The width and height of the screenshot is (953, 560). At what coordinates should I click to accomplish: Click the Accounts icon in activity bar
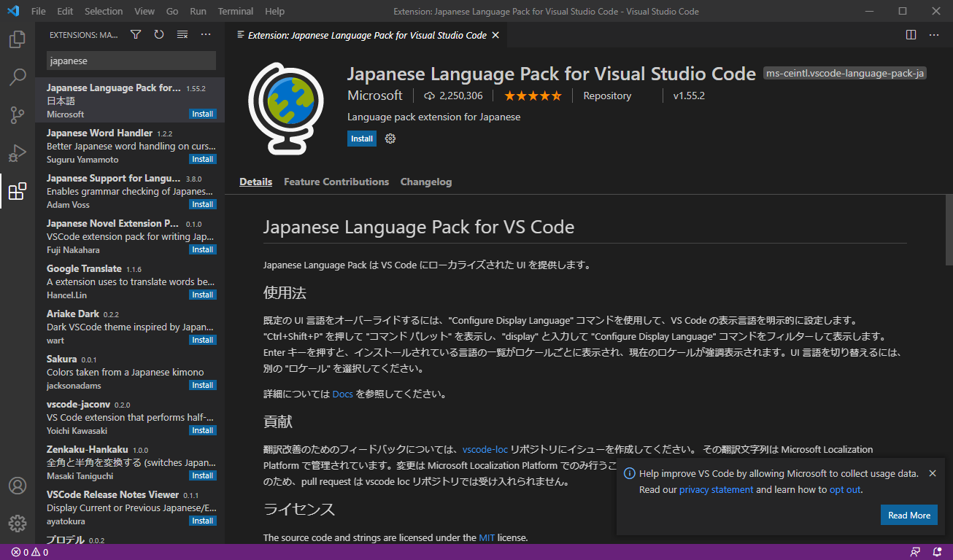(x=18, y=486)
